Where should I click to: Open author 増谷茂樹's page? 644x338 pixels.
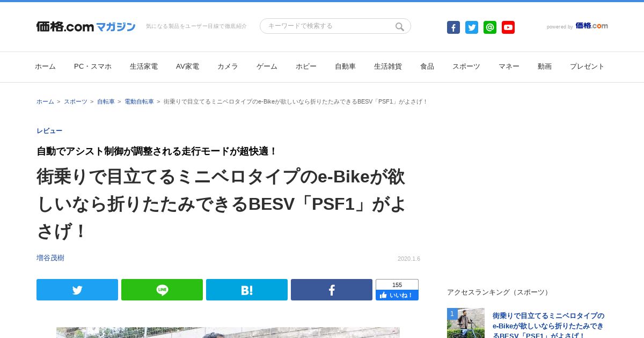point(50,258)
